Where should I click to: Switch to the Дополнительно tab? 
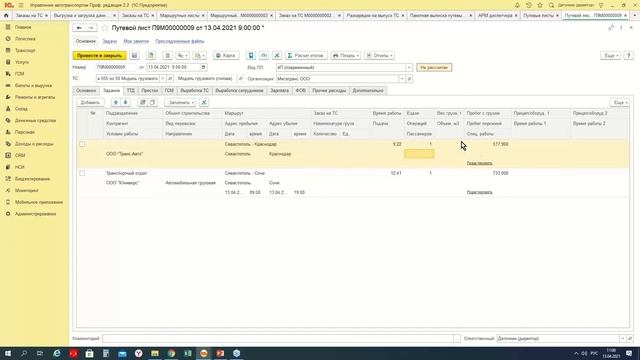(368, 91)
